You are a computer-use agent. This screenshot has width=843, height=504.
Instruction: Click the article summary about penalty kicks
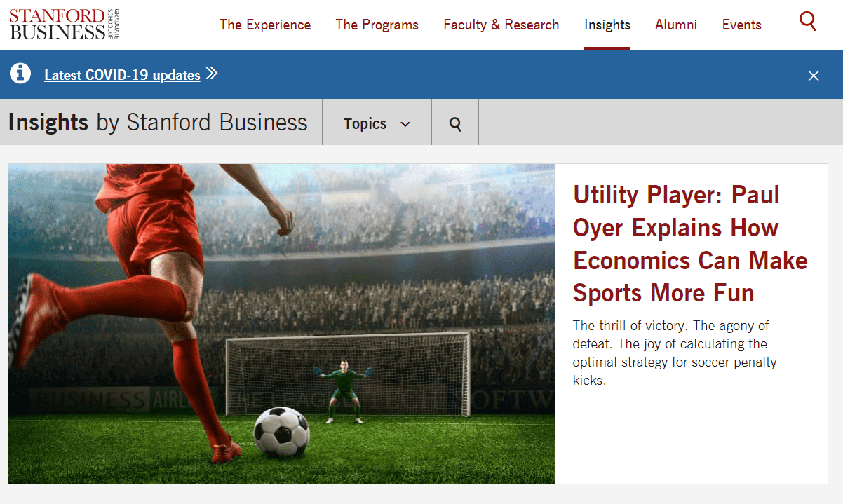(675, 353)
